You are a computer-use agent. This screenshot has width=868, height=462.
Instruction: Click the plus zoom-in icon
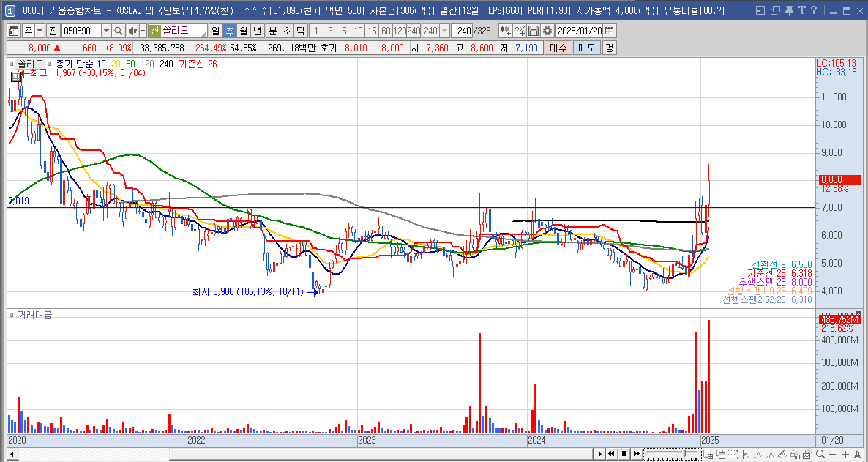[845, 454]
